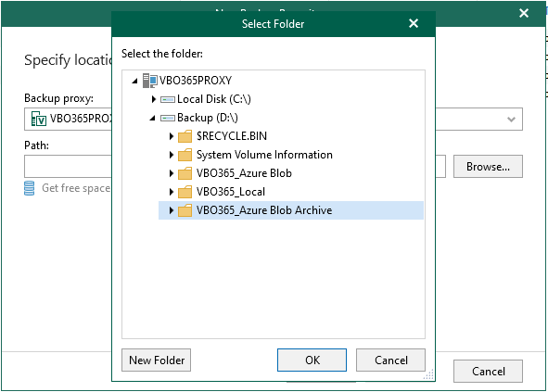
Task: Expand the VBO365_Azure Blob Archive folder
Action: 172,210
